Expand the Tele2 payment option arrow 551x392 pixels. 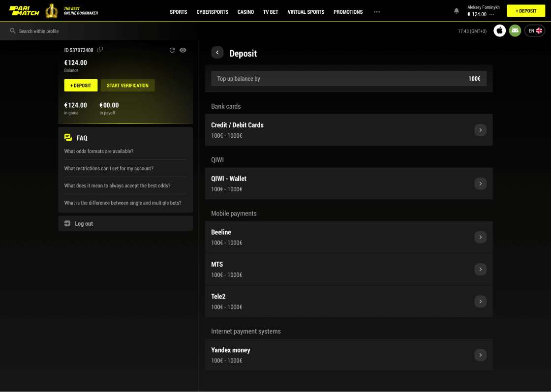point(480,302)
